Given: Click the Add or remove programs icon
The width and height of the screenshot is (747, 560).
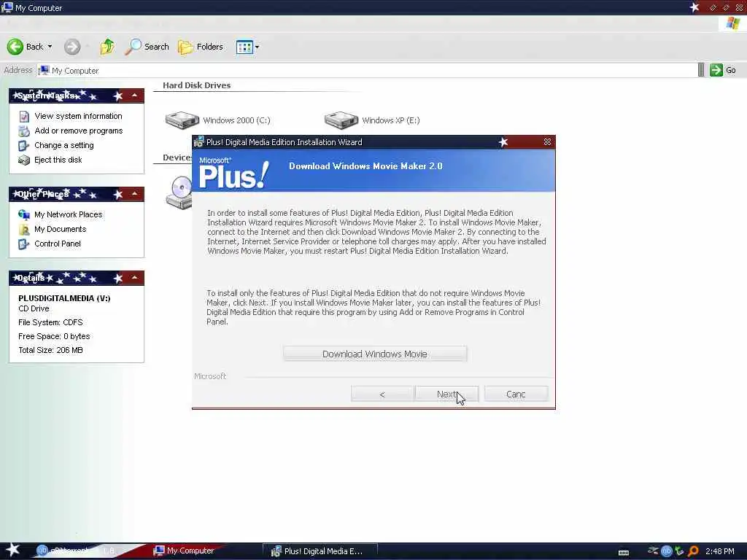Looking at the screenshot, I should (x=24, y=131).
